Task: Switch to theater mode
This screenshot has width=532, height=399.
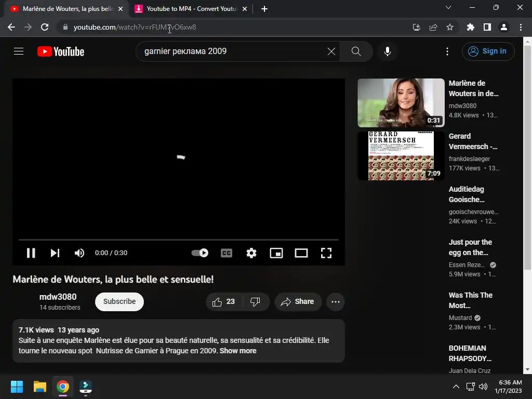Action: click(301, 253)
